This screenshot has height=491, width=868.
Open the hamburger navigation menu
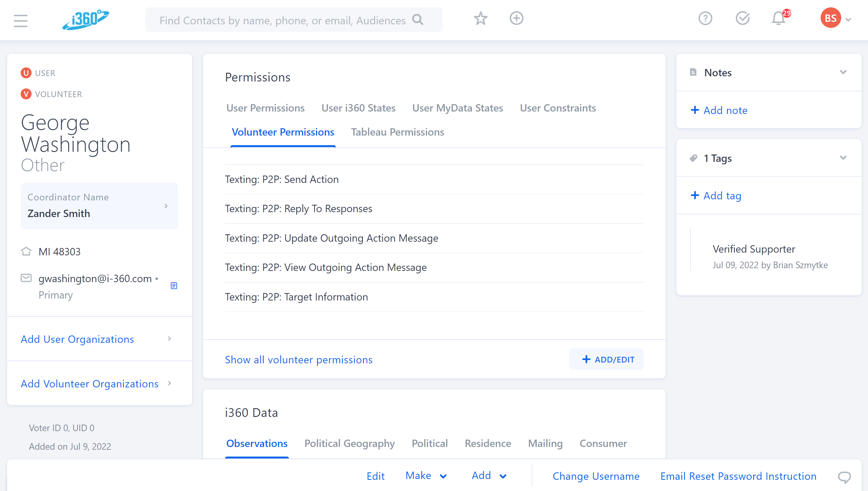[x=21, y=21]
